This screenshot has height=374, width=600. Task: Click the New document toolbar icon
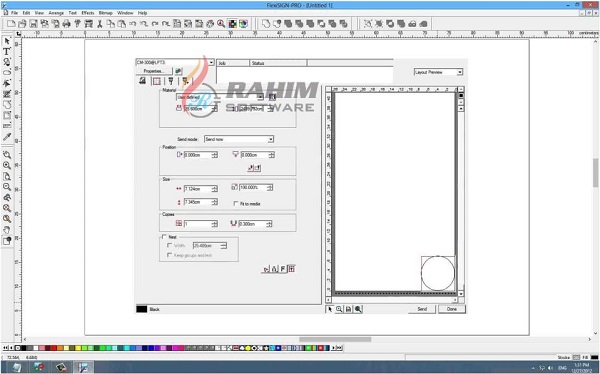click(11, 24)
